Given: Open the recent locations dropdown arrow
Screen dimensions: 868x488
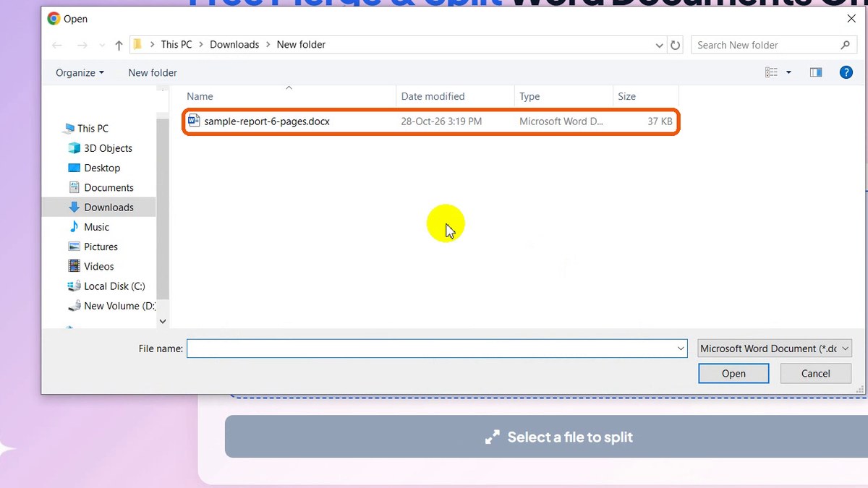Looking at the screenshot, I should click(101, 46).
